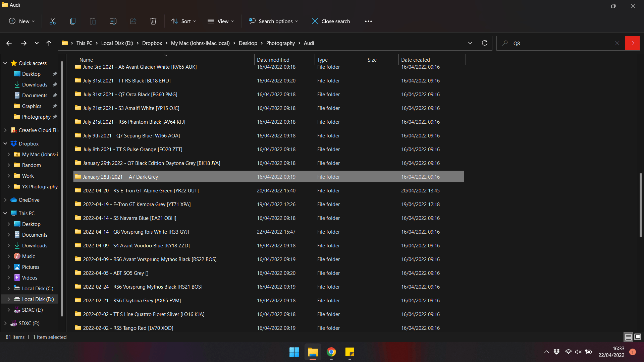Screen dimensions: 644x362
Task: Open Search options dropdown
Action: pos(273,21)
